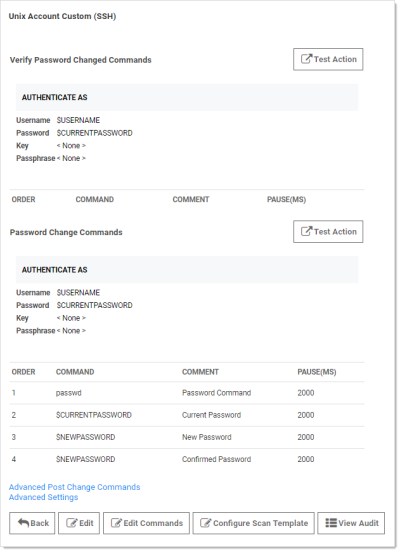Screen dimensions: 400x552
Task: Click Test Action for Password Change Commands
Action: [x=328, y=232]
